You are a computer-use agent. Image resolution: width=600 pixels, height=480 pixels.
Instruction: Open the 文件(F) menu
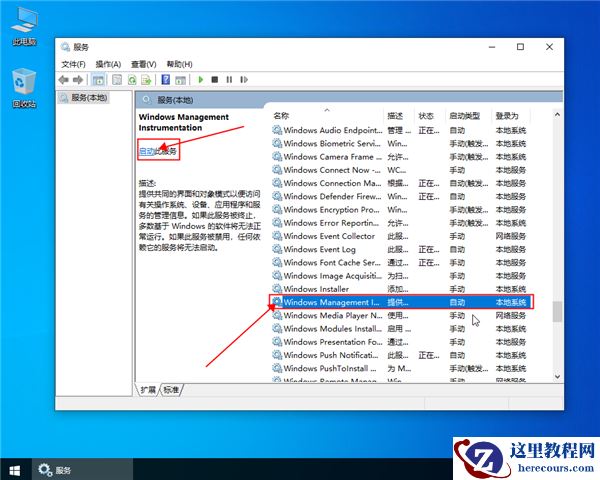[73, 64]
